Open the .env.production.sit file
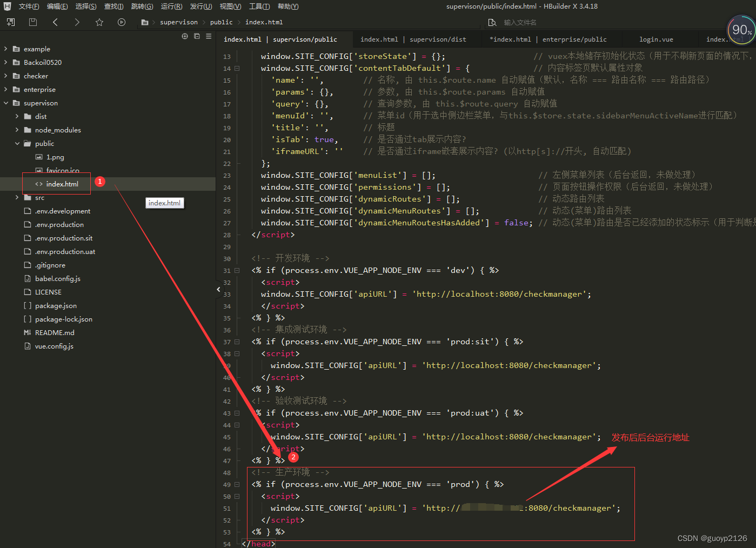Viewport: 756px width, 548px height. (x=64, y=238)
